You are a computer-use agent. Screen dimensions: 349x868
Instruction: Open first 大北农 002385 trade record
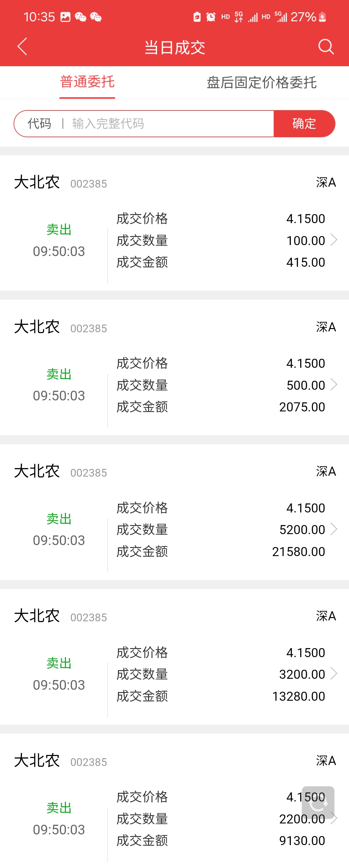point(174,223)
